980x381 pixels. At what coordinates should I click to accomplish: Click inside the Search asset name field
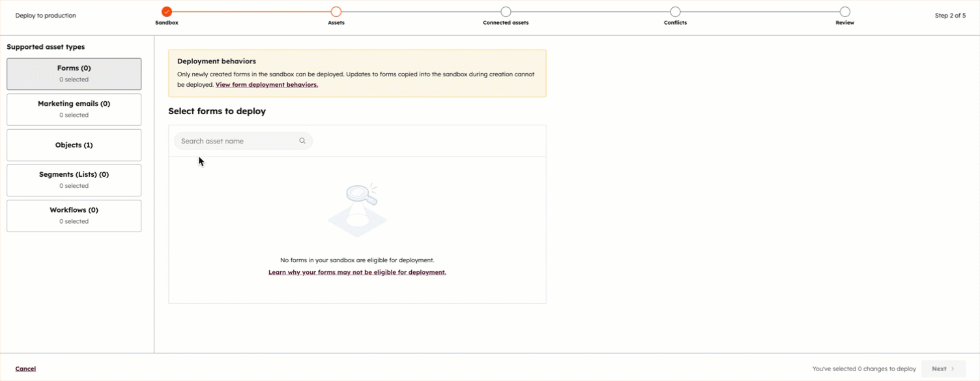click(x=235, y=141)
